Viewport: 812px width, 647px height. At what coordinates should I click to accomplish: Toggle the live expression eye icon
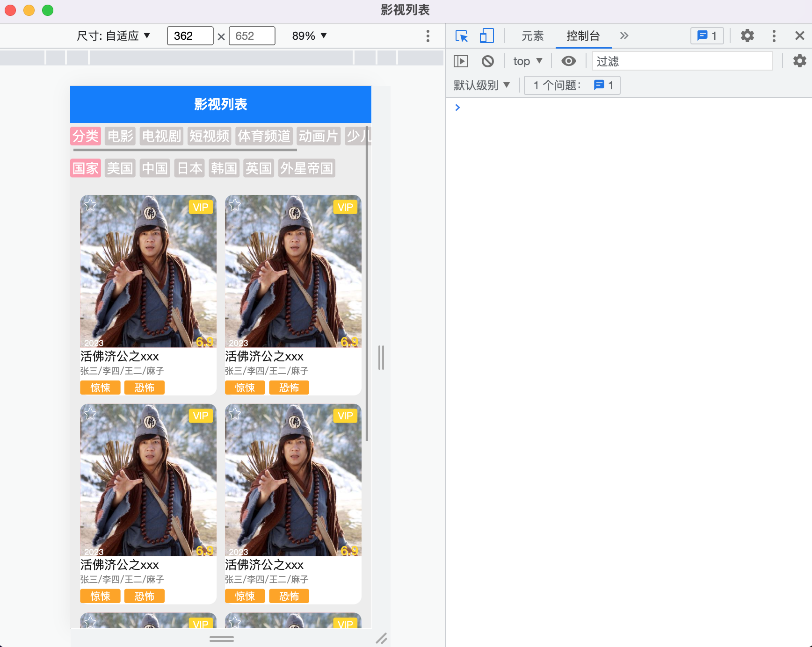coord(568,61)
